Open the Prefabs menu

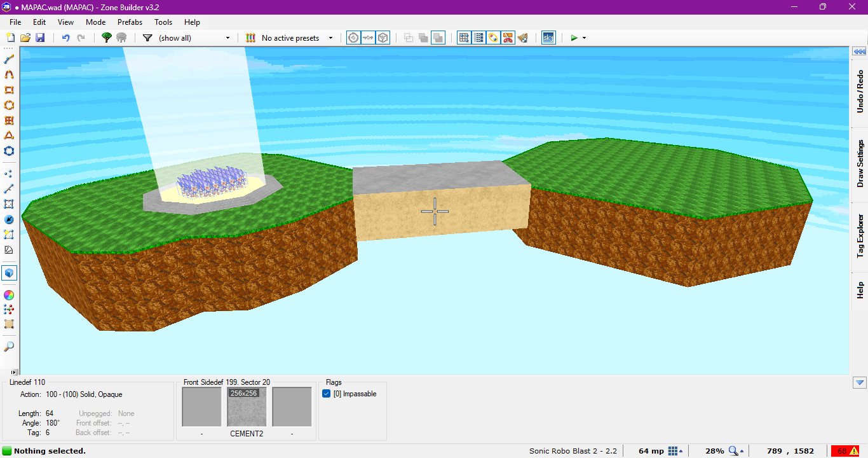[x=130, y=22]
